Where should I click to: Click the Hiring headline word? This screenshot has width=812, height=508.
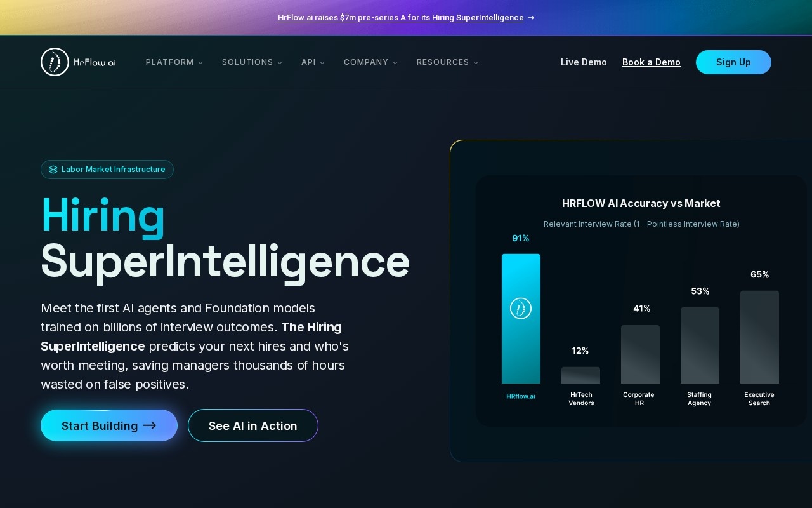tap(103, 216)
